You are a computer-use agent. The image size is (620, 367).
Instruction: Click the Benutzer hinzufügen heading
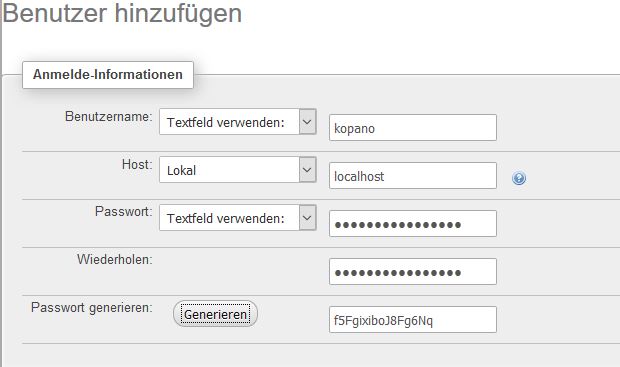point(122,13)
